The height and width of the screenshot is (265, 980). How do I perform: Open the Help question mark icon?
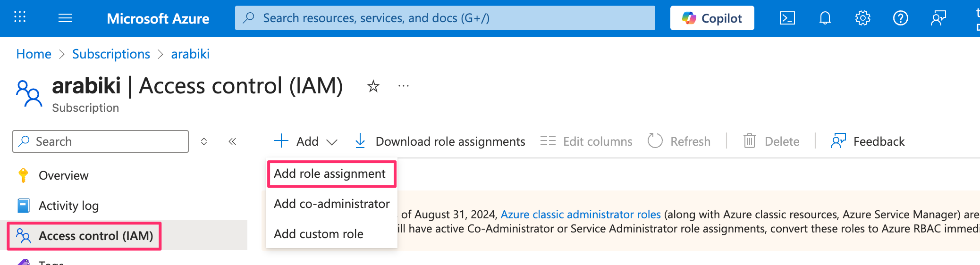click(x=900, y=18)
